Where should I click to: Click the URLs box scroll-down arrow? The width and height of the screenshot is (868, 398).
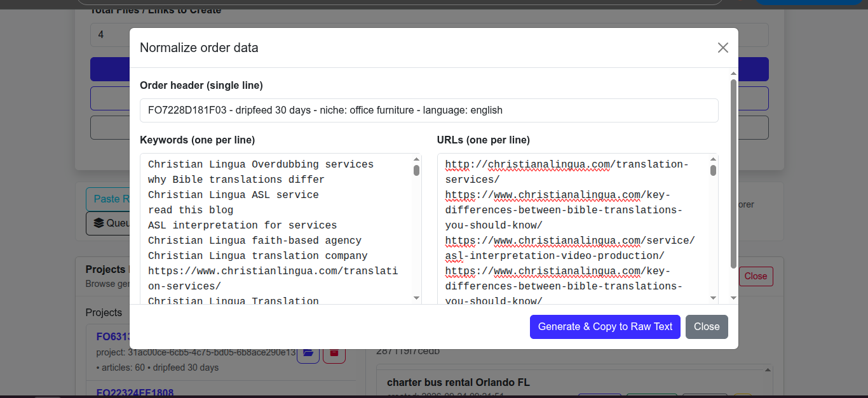coord(714,298)
